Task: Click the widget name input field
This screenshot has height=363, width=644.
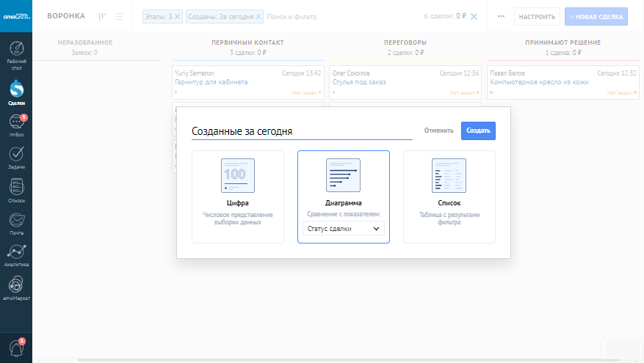Action: [x=301, y=131]
